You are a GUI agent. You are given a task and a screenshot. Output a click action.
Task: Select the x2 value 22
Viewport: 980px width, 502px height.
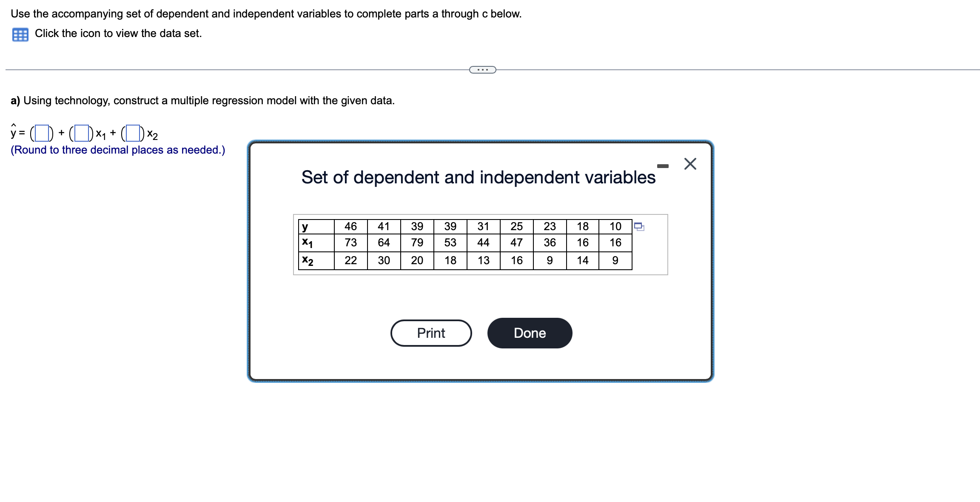coord(350,260)
